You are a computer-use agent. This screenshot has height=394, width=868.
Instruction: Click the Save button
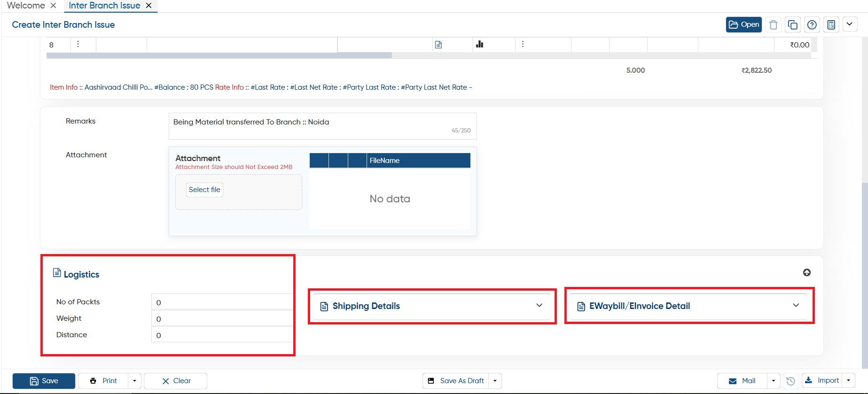[44, 381]
